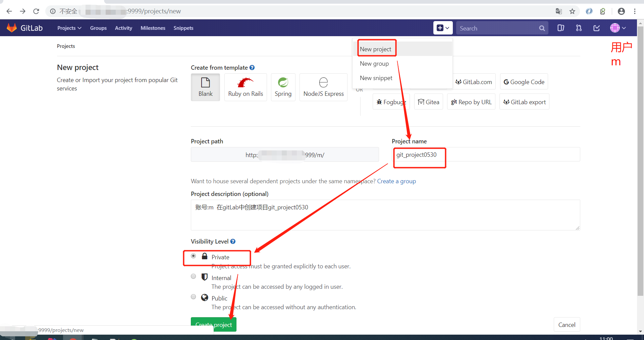Select the Ruby on Rails template
This screenshot has width=644, height=340.
point(246,87)
